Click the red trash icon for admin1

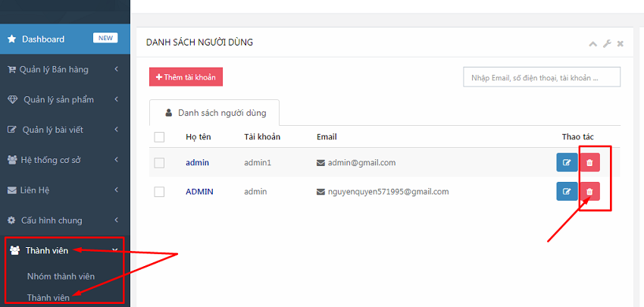(x=589, y=162)
